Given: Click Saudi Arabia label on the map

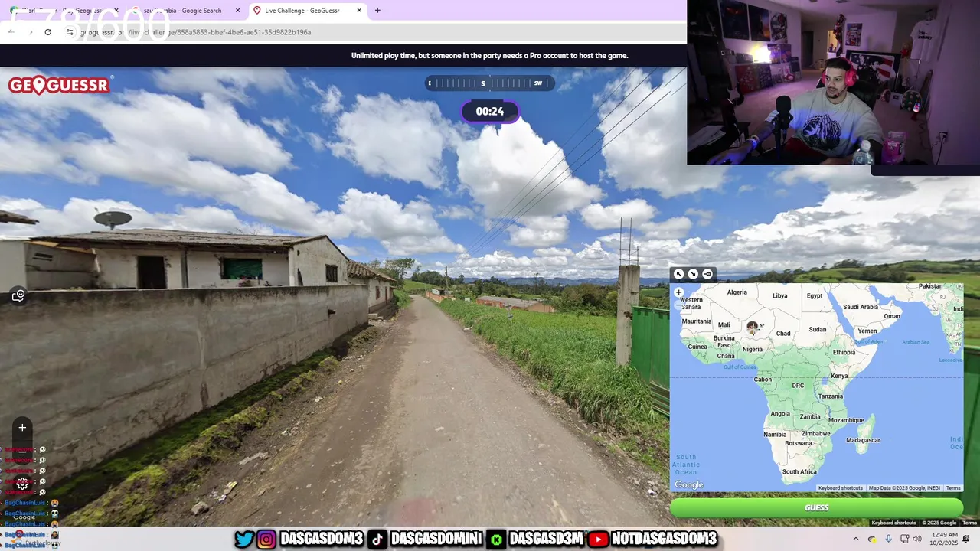Looking at the screenshot, I should click(x=861, y=307).
